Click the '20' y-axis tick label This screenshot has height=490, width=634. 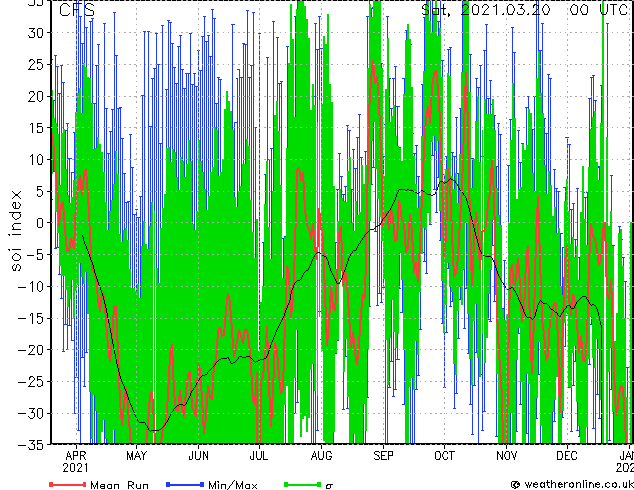pyautogui.click(x=37, y=96)
